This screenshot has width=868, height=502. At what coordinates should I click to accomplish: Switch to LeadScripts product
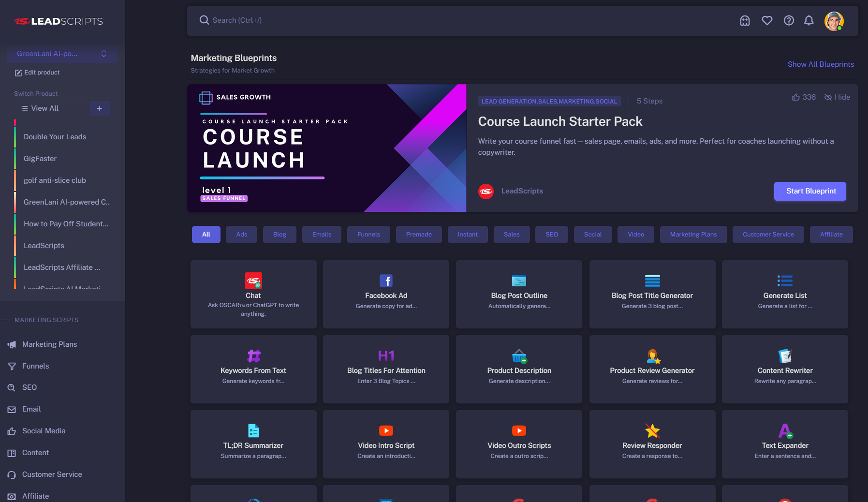[63, 246]
